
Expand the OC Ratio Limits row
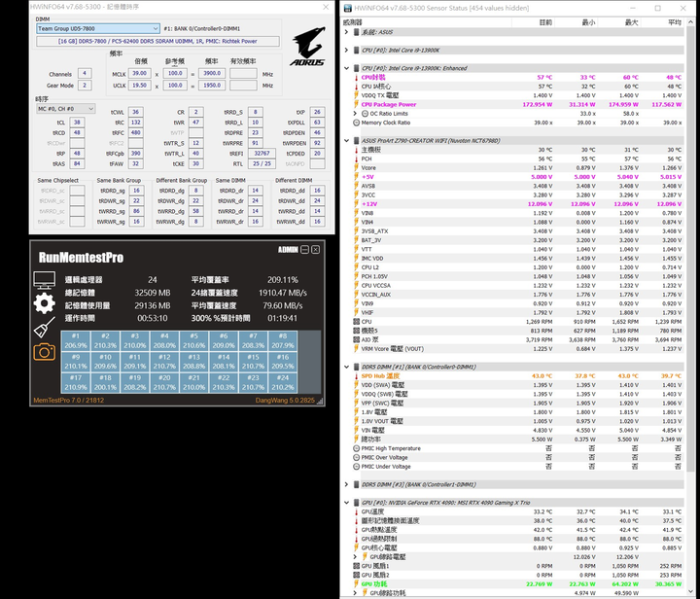(356, 114)
